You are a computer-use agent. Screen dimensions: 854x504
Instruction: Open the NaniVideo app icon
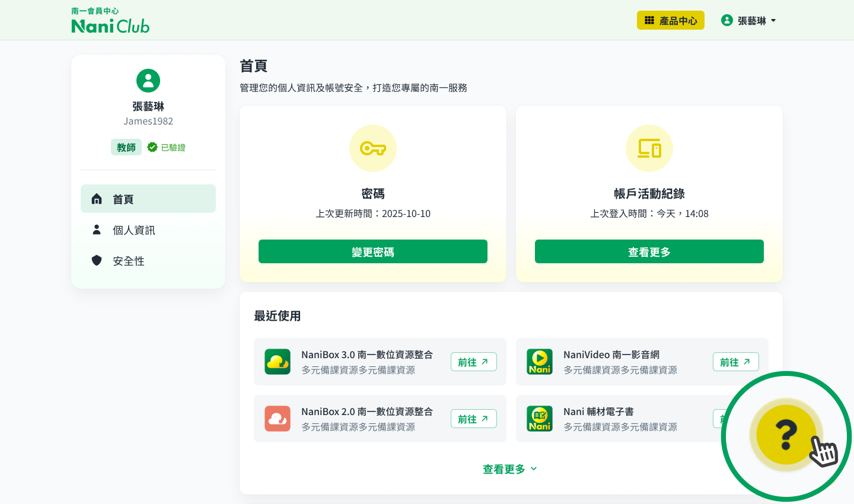coord(540,362)
